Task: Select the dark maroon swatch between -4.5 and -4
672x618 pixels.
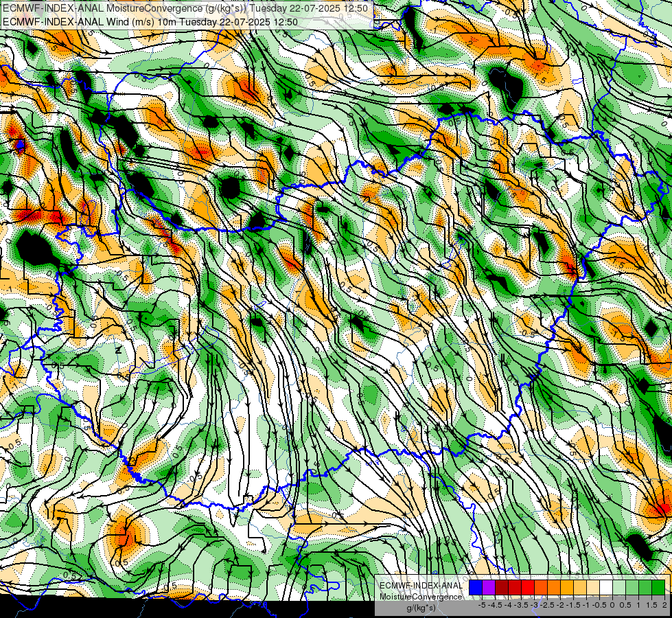Action: [502, 587]
